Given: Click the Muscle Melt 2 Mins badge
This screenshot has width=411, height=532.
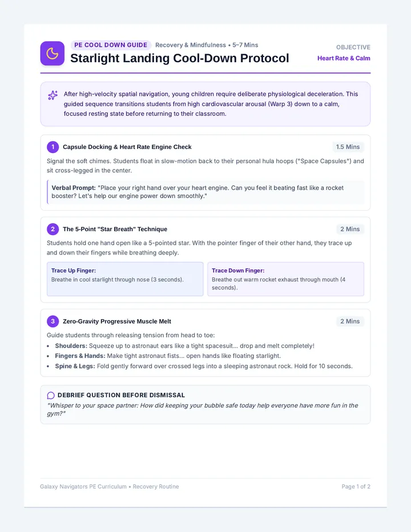Looking at the screenshot, I should (350, 321).
